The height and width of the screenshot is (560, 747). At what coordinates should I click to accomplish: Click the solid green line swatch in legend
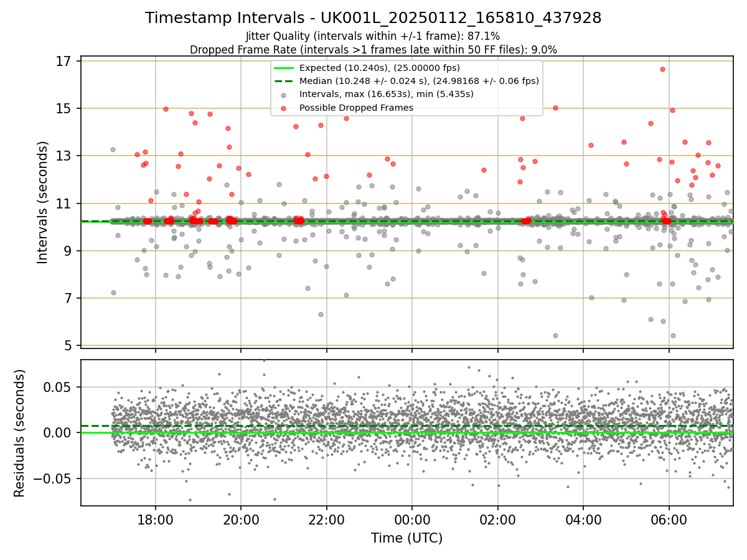284,68
